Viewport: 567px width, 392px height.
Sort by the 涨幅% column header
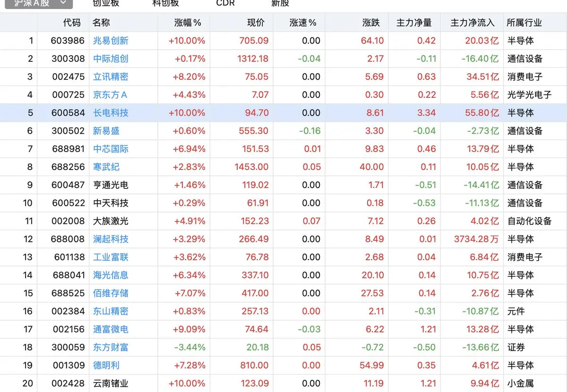click(x=188, y=23)
